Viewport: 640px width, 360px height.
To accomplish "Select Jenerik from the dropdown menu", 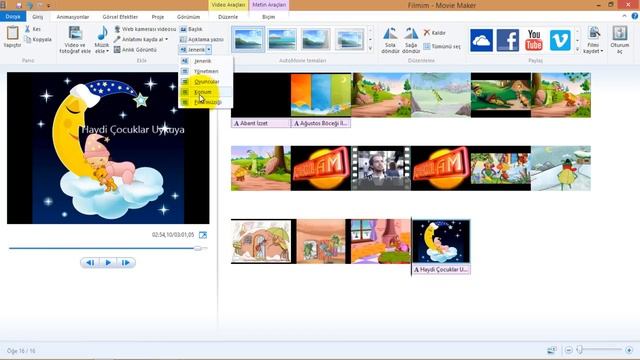I will (205, 61).
